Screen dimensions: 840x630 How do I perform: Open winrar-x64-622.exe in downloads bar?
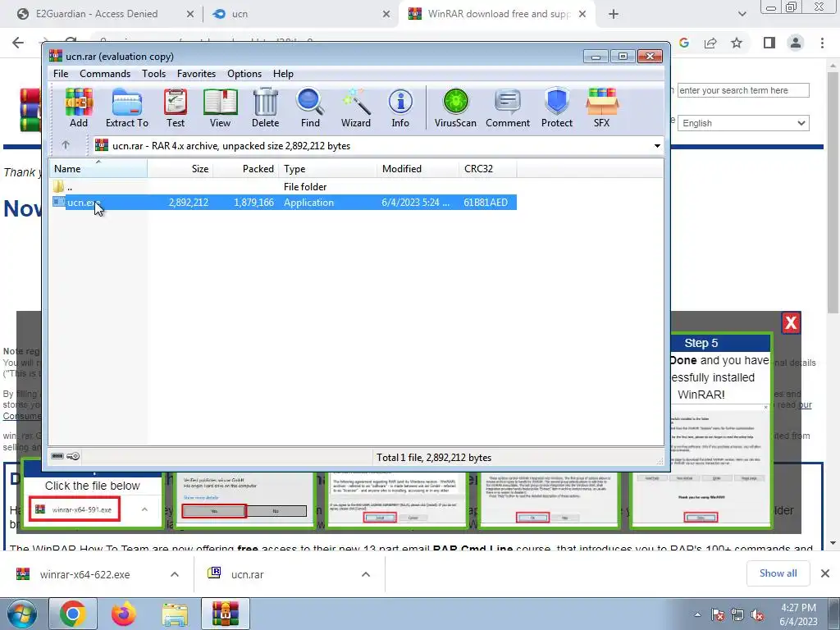(84, 575)
